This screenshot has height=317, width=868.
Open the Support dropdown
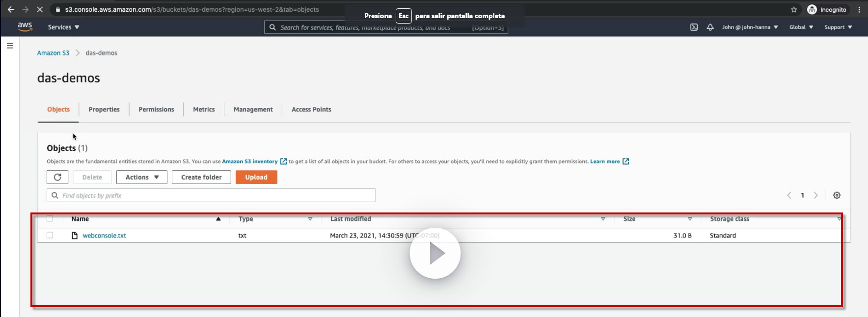[838, 27]
